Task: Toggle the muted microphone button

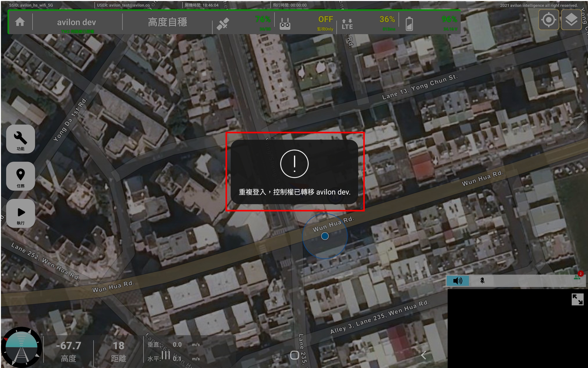Action: click(482, 281)
